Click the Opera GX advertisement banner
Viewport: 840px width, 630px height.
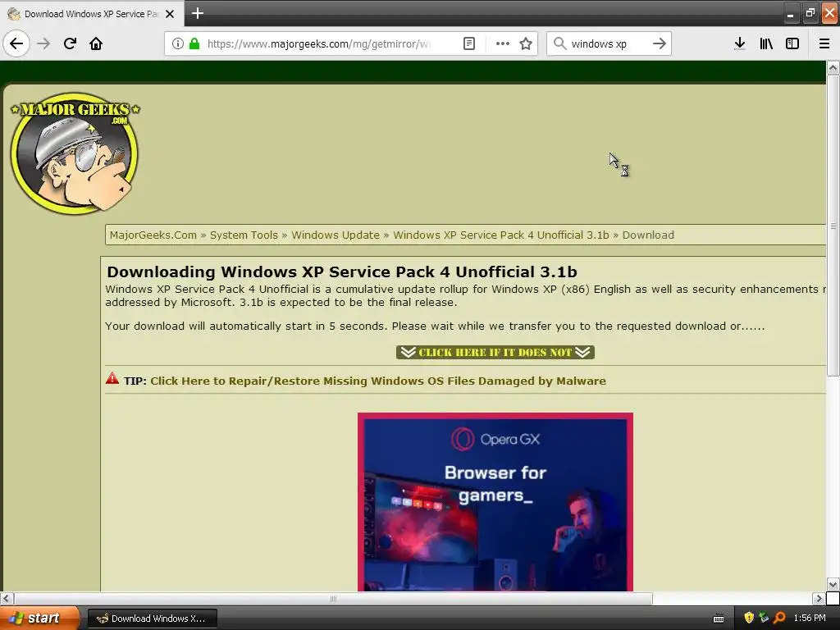pyautogui.click(x=495, y=502)
